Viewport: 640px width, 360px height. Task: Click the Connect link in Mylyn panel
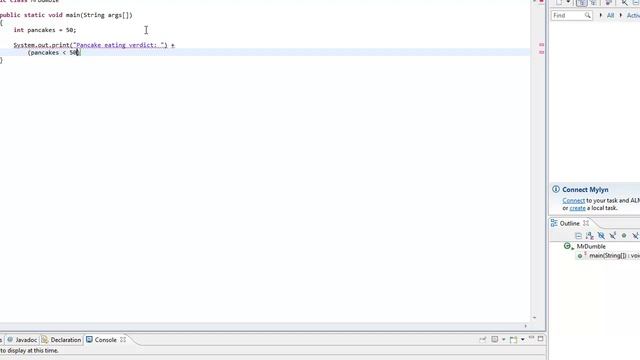[x=573, y=200]
